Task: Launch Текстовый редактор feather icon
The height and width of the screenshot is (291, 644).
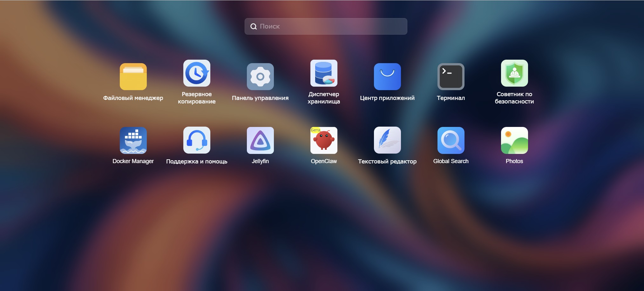Action: [x=387, y=140]
